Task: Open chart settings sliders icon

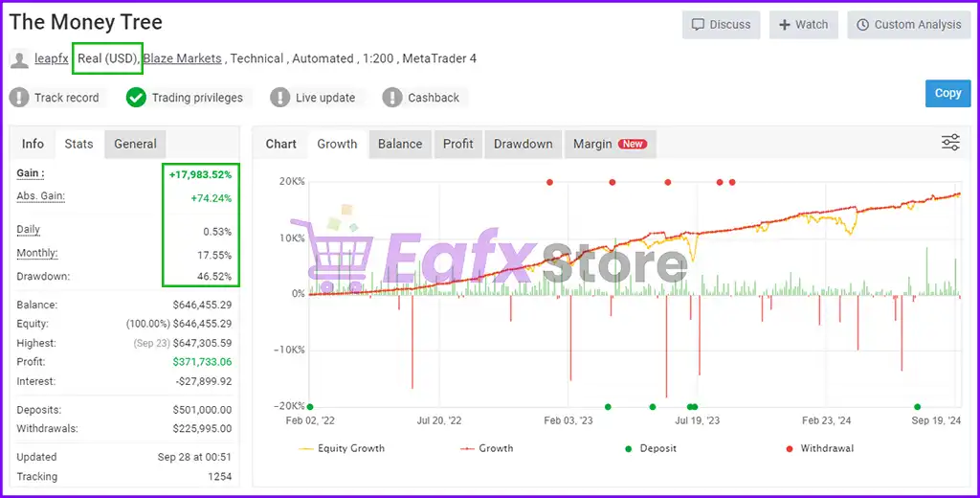Action: (950, 143)
